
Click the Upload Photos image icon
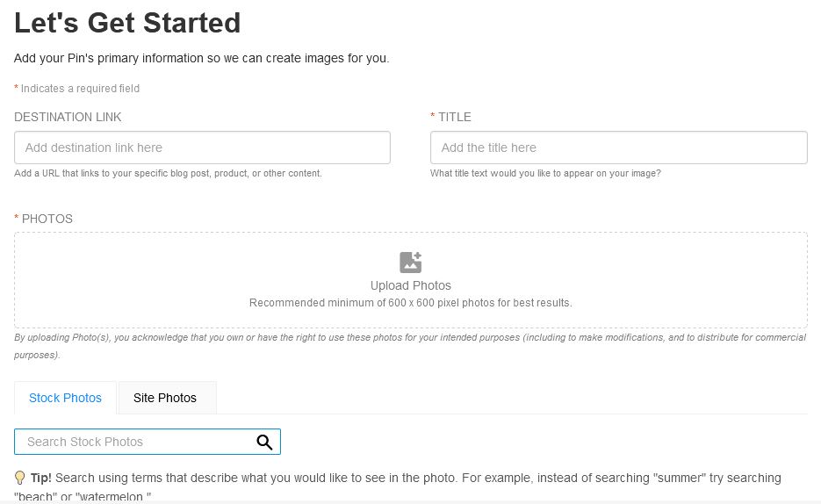click(411, 263)
